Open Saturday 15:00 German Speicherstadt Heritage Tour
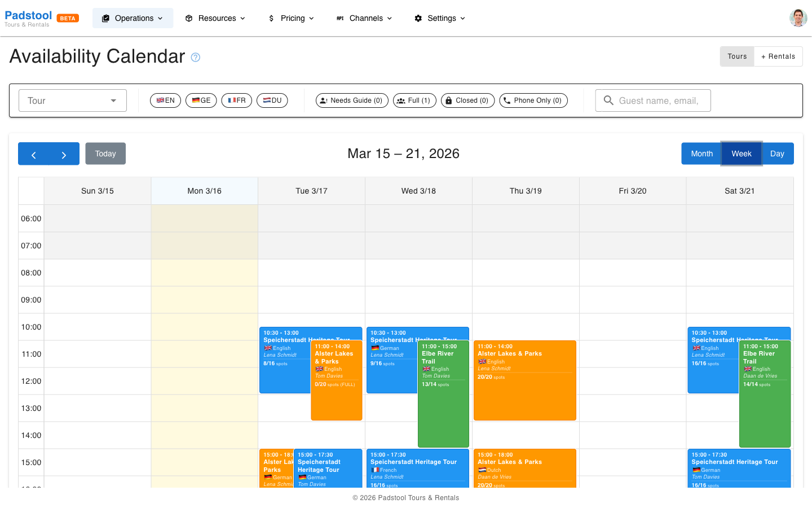This screenshot has height=508, width=812. point(739,468)
